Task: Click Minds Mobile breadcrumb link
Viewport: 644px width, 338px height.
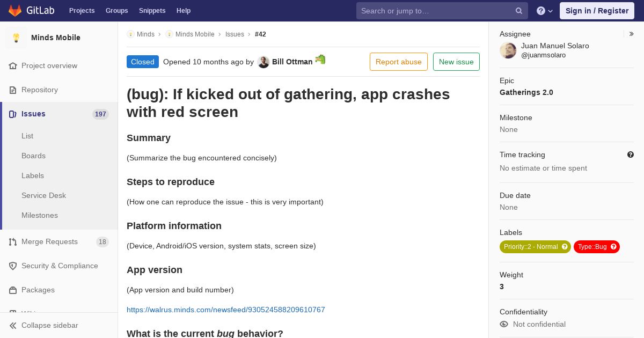Action: [195, 34]
